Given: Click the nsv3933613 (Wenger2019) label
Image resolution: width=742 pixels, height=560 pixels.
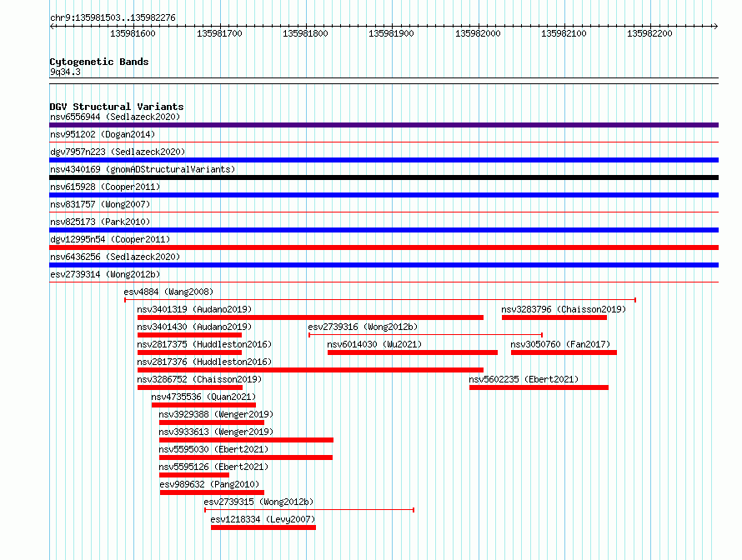Looking at the screenshot, I should pos(216,432).
